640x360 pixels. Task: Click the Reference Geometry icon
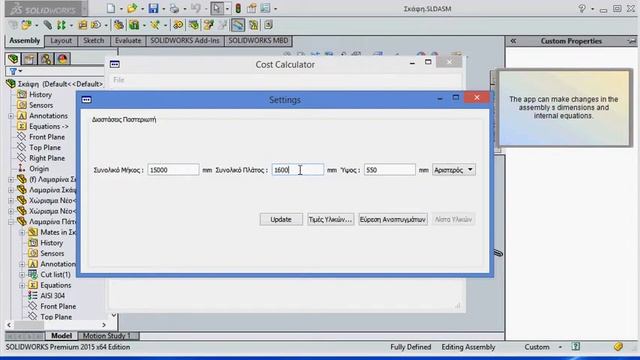click(155, 25)
